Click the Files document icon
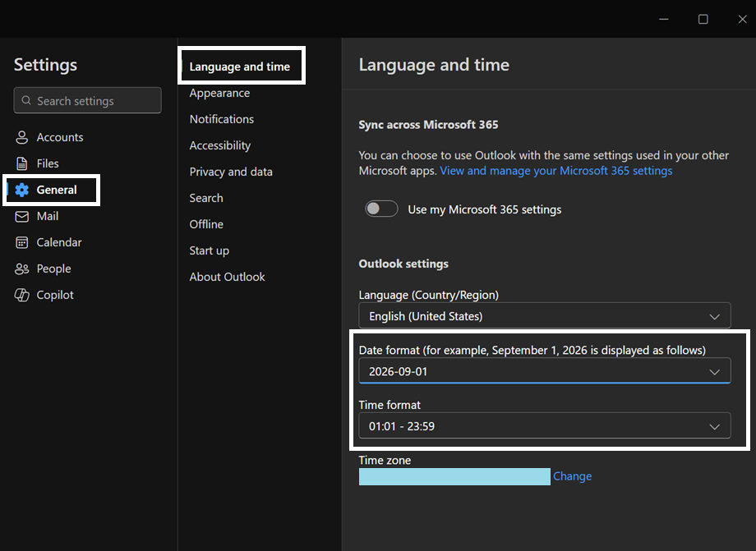Screen dimensions: 756x551 pyautogui.click(x=22, y=163)
